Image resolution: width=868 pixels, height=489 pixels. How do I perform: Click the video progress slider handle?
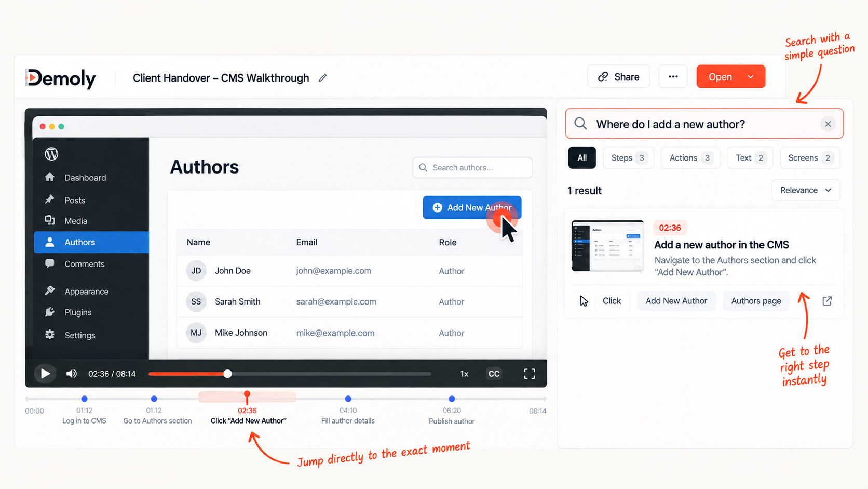[227, 374]
